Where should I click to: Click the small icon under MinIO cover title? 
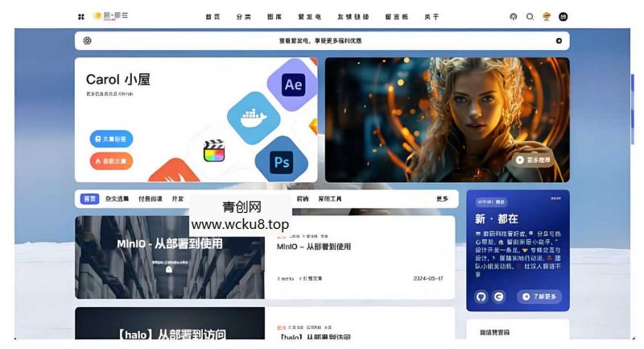pos(169,270)
